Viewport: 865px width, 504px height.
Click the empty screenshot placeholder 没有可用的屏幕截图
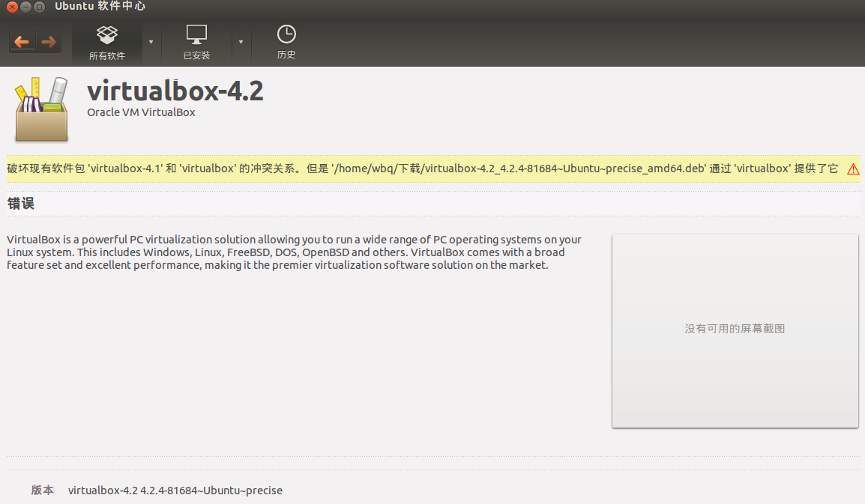pyautogui.click(x=735, y=331)
